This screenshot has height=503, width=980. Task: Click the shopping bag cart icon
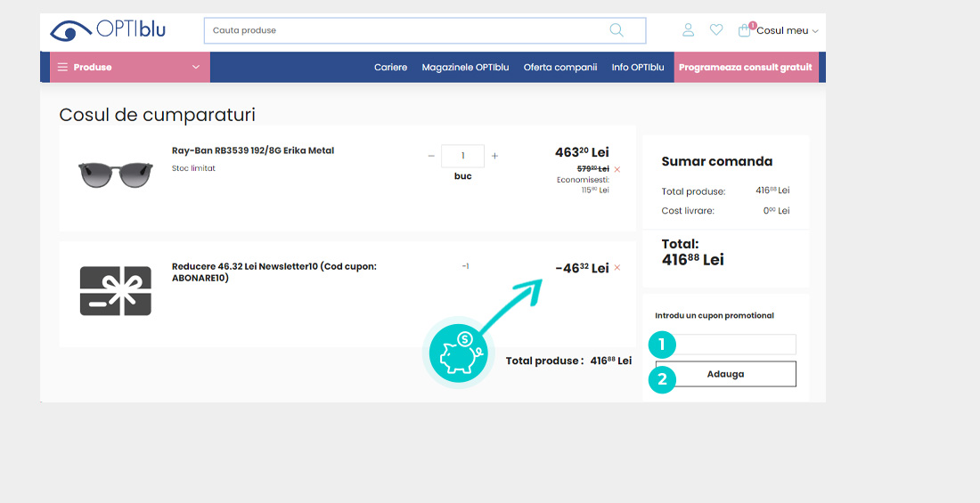(745, 30)
